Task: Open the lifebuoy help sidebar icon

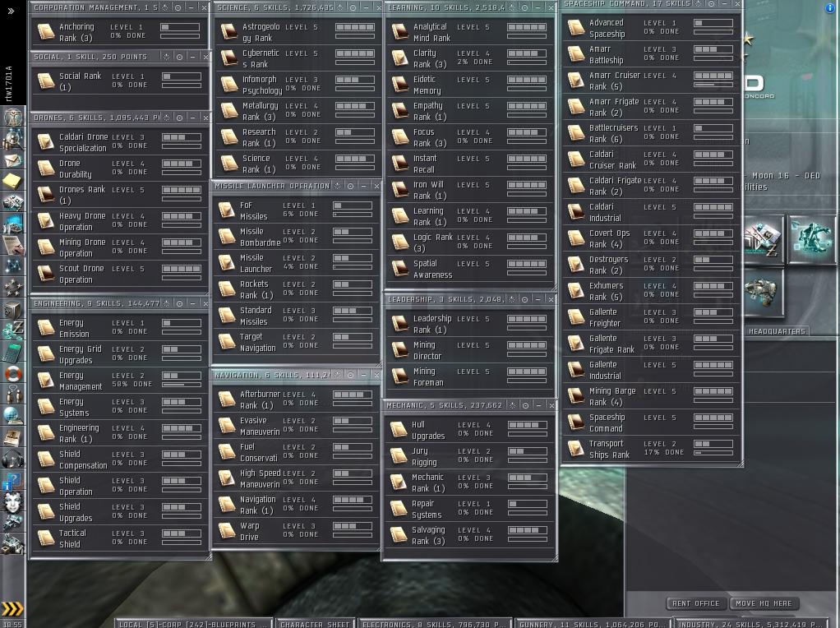Action: (x=13, y=373)
